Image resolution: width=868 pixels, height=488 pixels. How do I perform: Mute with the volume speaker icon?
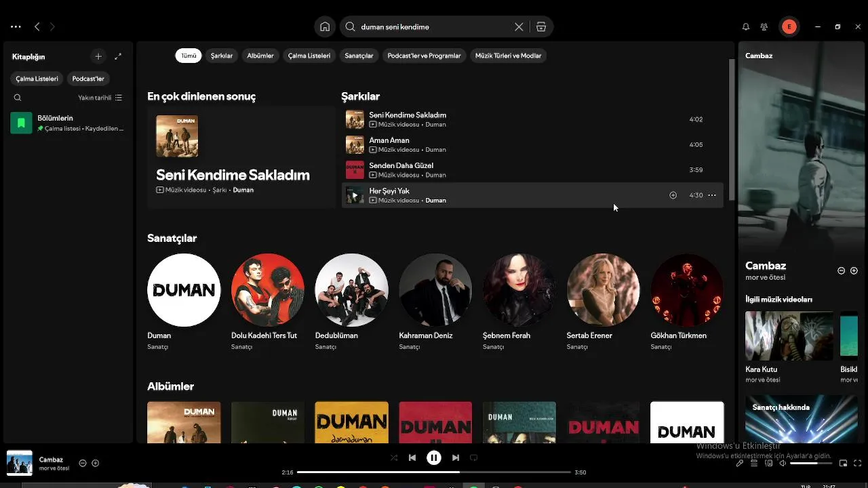[x=783, y=463]
